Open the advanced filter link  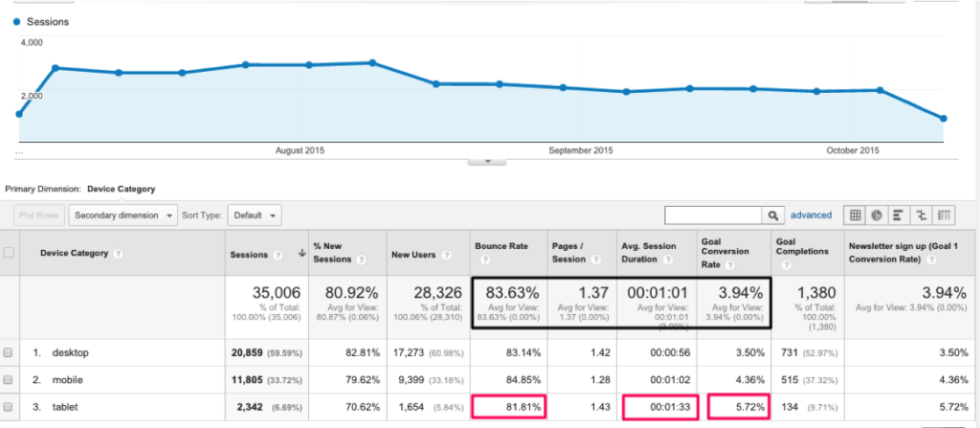812,214
